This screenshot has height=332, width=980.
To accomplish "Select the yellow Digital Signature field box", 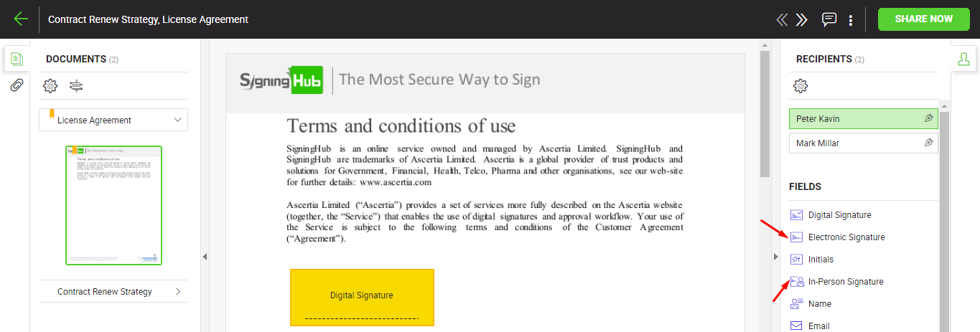I will coord(362,297).
